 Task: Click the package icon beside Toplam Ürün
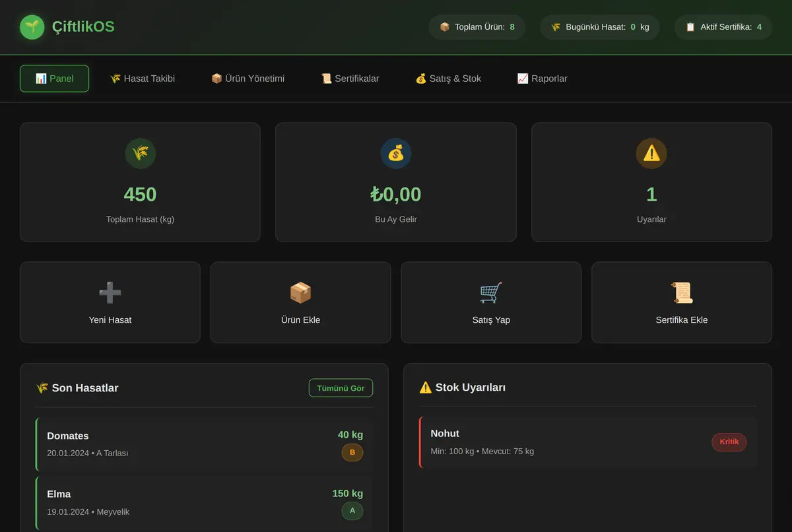pos(445,27)
